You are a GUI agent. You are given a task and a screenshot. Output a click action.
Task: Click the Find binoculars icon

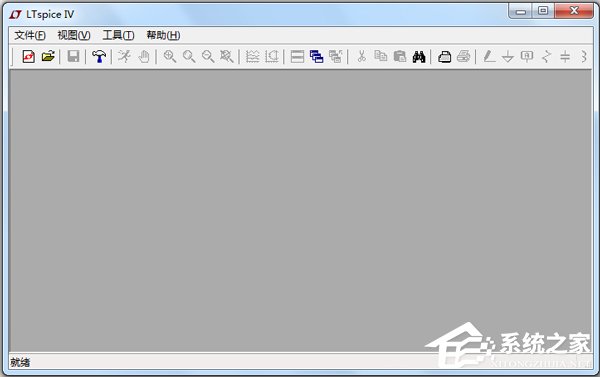point(419,57)
